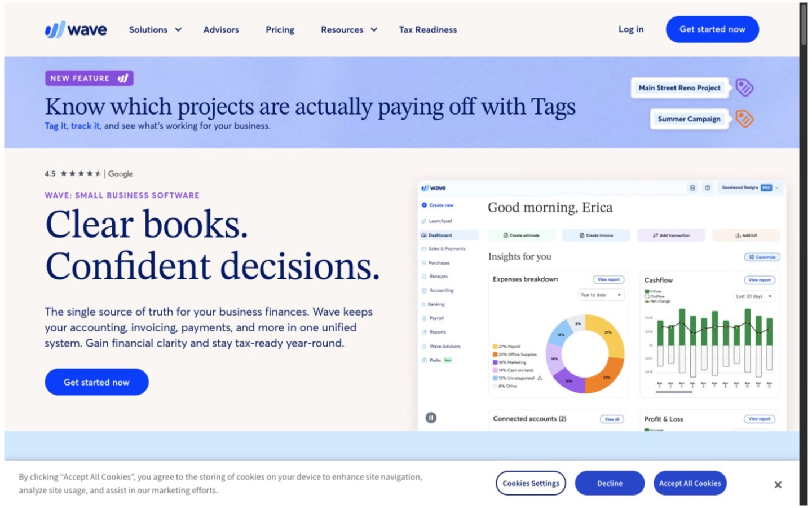Click the "Know which projects" Tags headline
The image size is (812, 508).
[310, 106]
